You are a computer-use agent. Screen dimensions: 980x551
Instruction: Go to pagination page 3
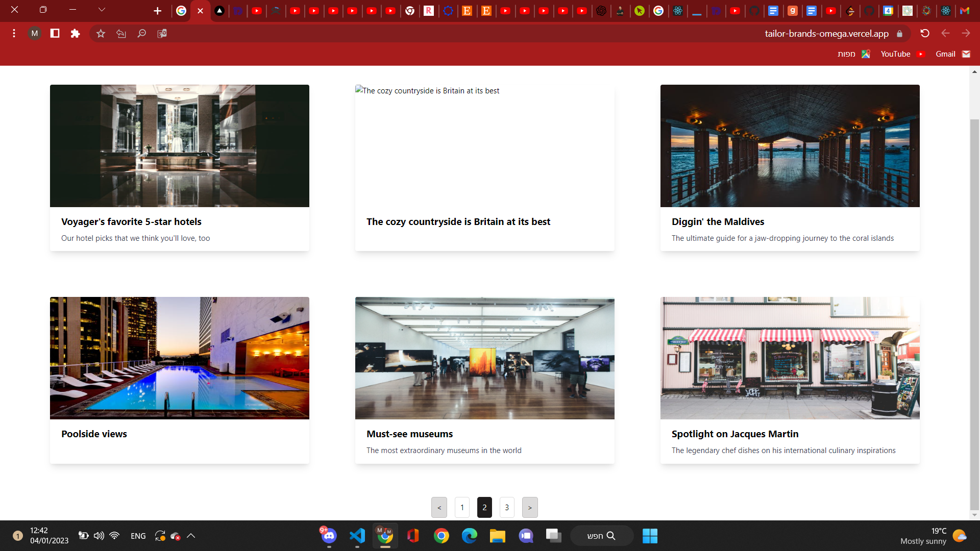click(506, 507)
